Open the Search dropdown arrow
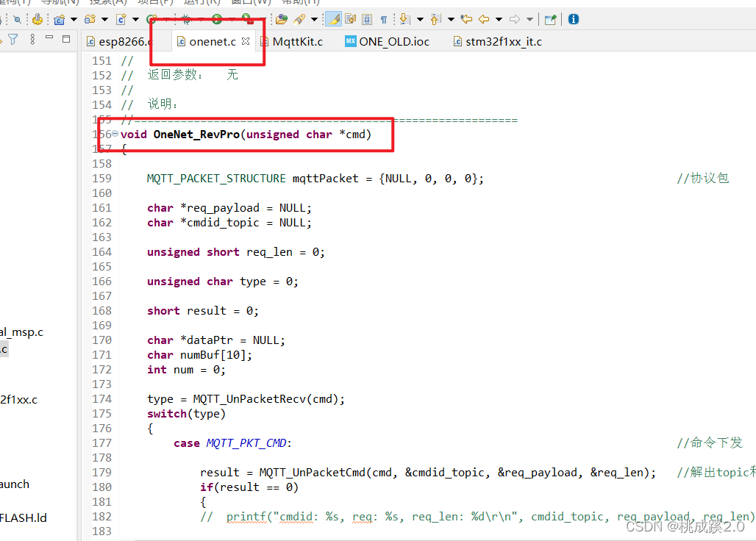This screenshot has height=541, width=756. coord(314,19)
